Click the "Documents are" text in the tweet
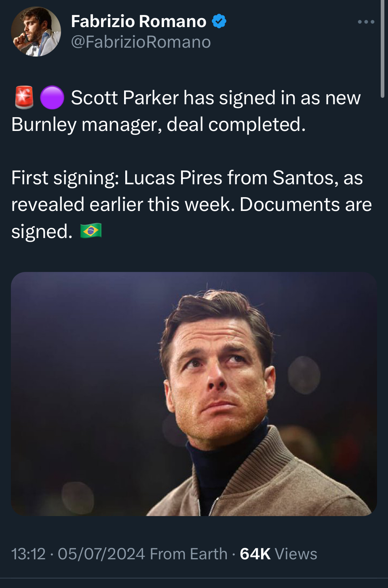This screenshot has height=588, width=388. click(x=306, y=204)
